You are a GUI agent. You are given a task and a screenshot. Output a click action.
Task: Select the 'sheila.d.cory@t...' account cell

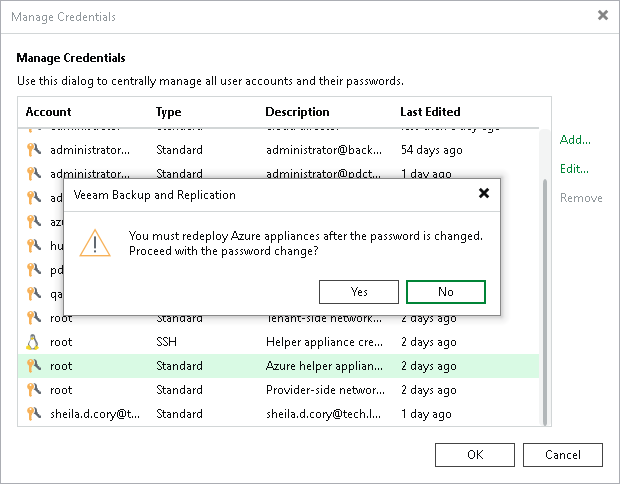(x=95, y=414)
